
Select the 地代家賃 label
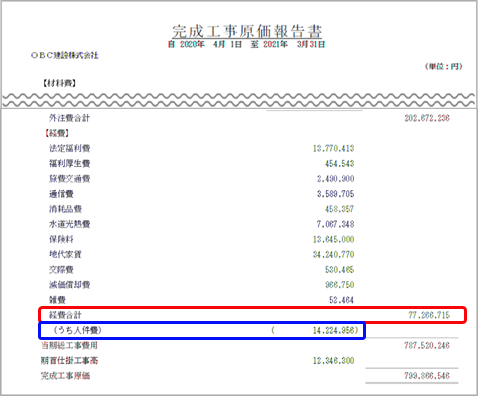(65, 254)
